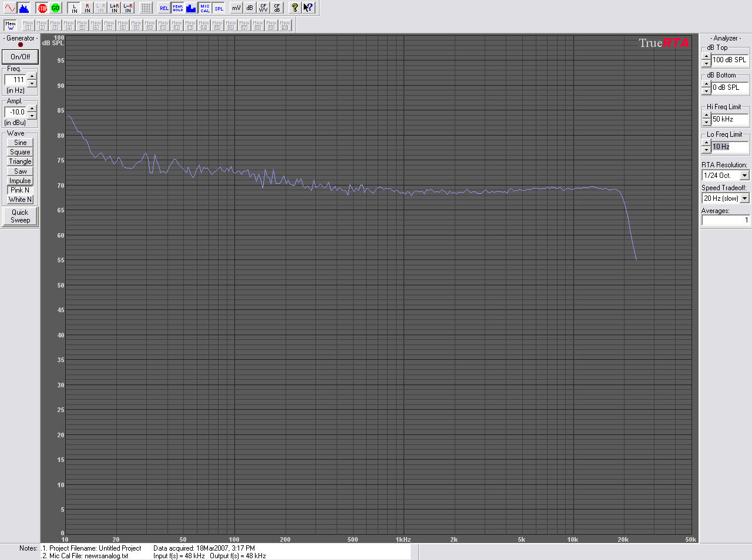Toggle the REL relative mode button

[164, 8]
